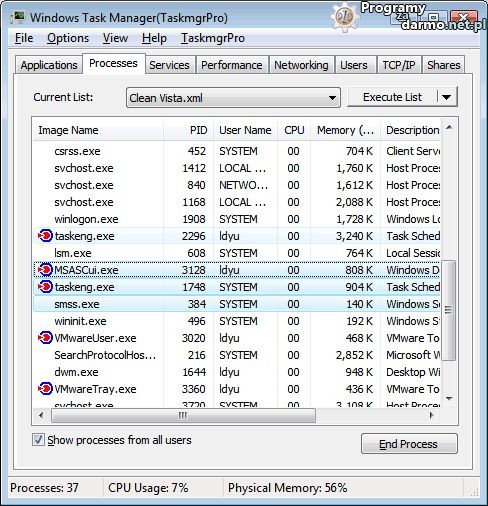Click the CPU Usage: 7% status entry
This screenshot has width=488, height=506.
coord(148,488)
